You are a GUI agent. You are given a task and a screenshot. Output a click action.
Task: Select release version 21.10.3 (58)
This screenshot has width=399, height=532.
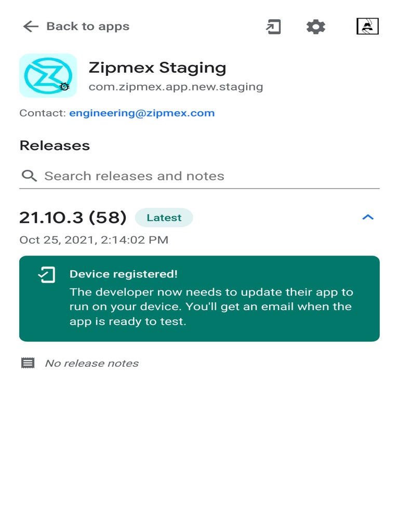pos(73,218)
